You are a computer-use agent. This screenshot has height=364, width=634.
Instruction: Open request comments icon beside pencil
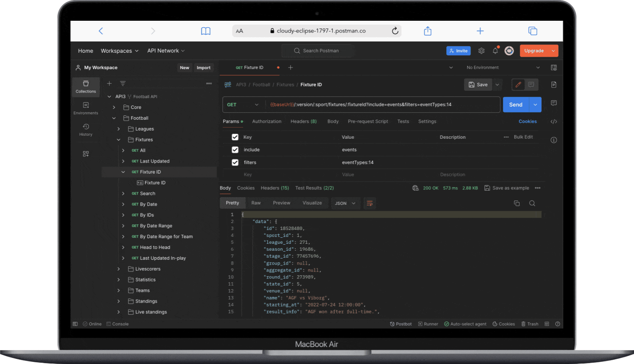coord(531,85)
